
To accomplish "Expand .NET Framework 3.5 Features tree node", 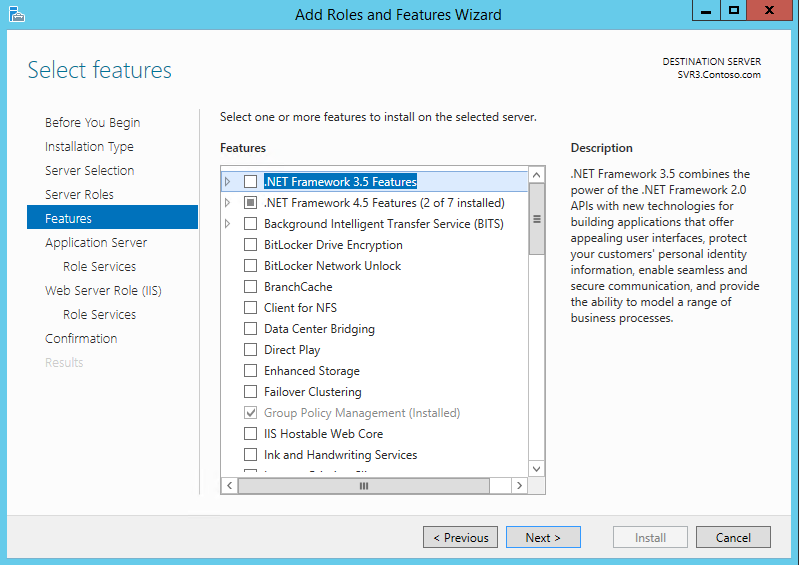I will coord(227,181).
